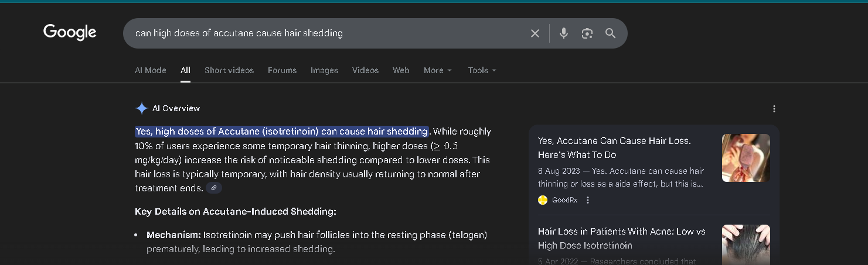Expand the More dropdown
The width and height of the screenshot is (868, 265).
(438, 70)
